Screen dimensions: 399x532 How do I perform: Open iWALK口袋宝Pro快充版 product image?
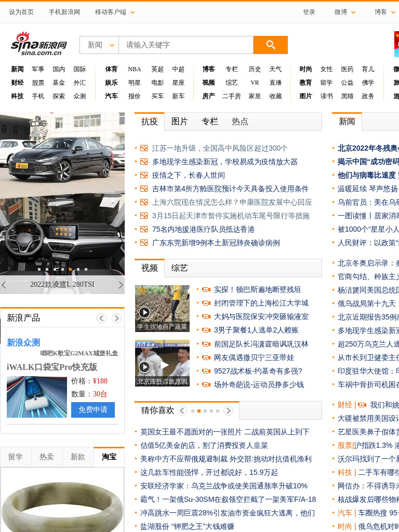[37, 397]
